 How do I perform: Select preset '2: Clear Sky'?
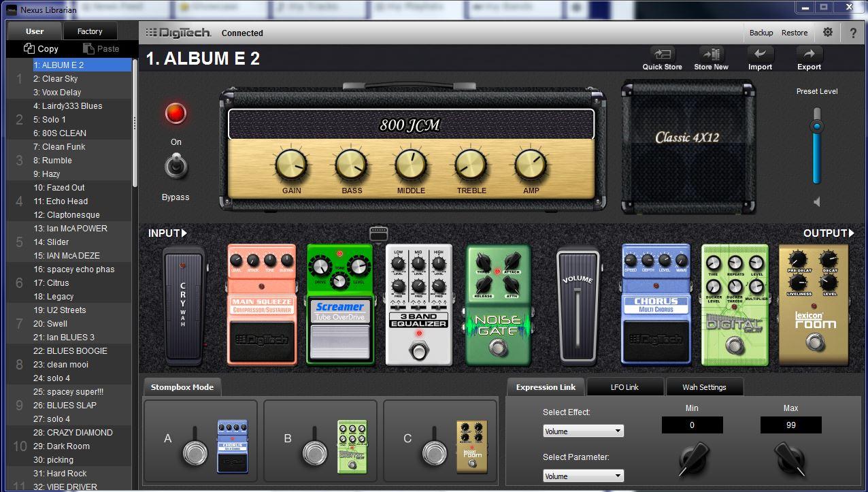click(82, 79)
